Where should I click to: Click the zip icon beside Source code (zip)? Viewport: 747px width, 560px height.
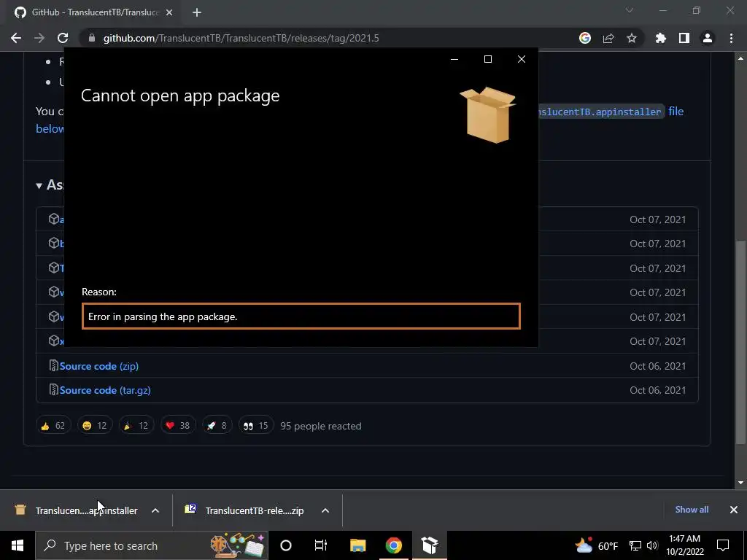[54, 366]
